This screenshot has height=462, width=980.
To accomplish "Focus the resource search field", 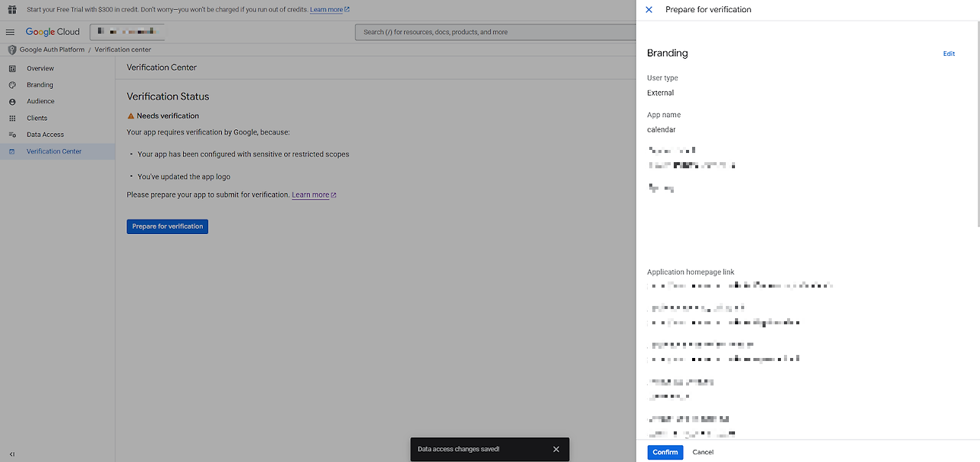I will click(x=496, y=32).
